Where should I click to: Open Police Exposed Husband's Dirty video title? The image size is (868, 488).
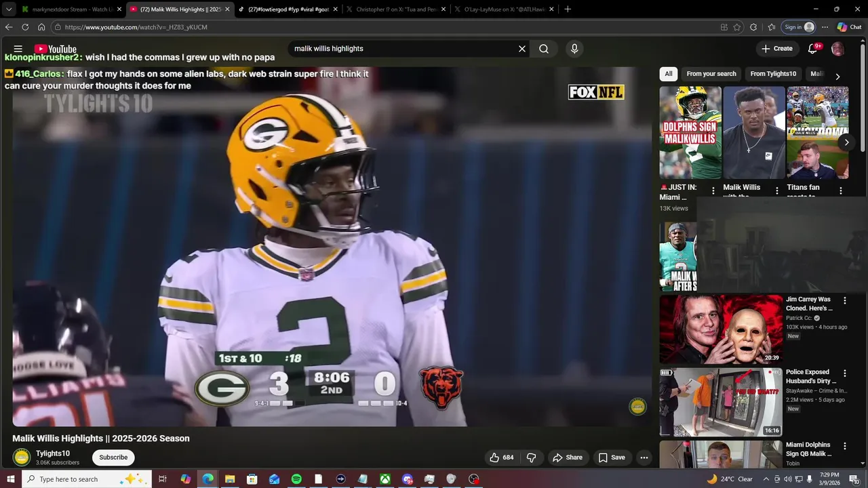[810, 377]
